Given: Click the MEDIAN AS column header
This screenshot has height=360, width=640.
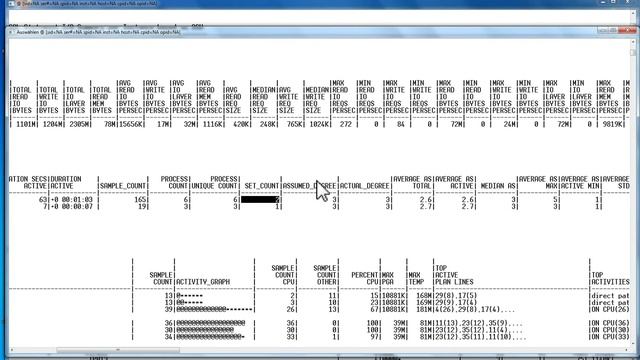Looking at the screenshot, I should coord(498,186).
